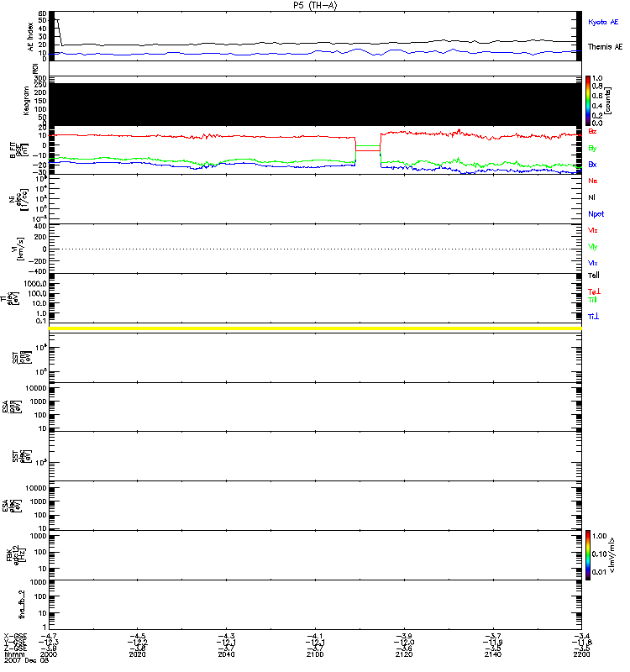Click the 2140 time axis label
Viewport: 630px width, 672px height.
(x=492, y=654)
